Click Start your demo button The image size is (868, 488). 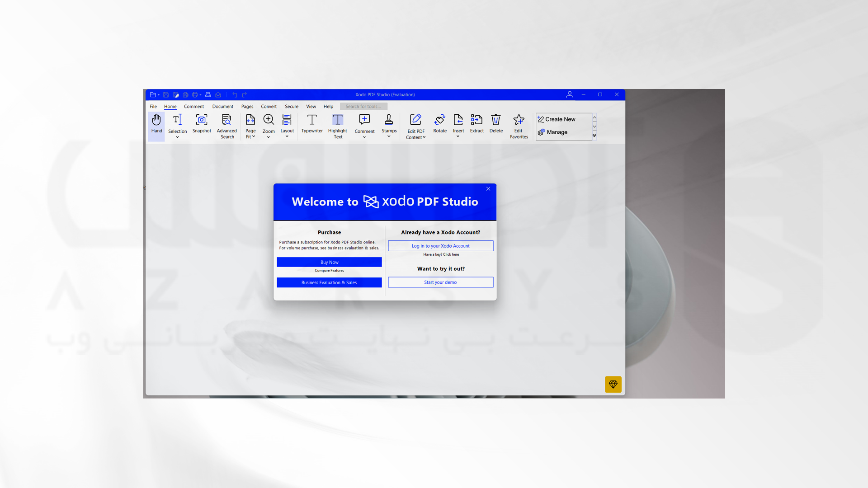tap(440, 282)
